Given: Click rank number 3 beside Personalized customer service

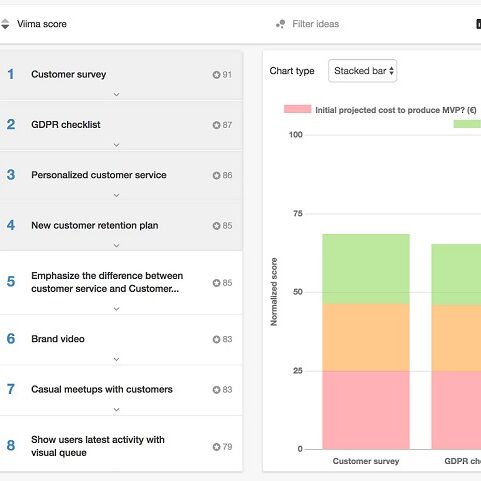Looking at the screenshot, I should 11,175.
